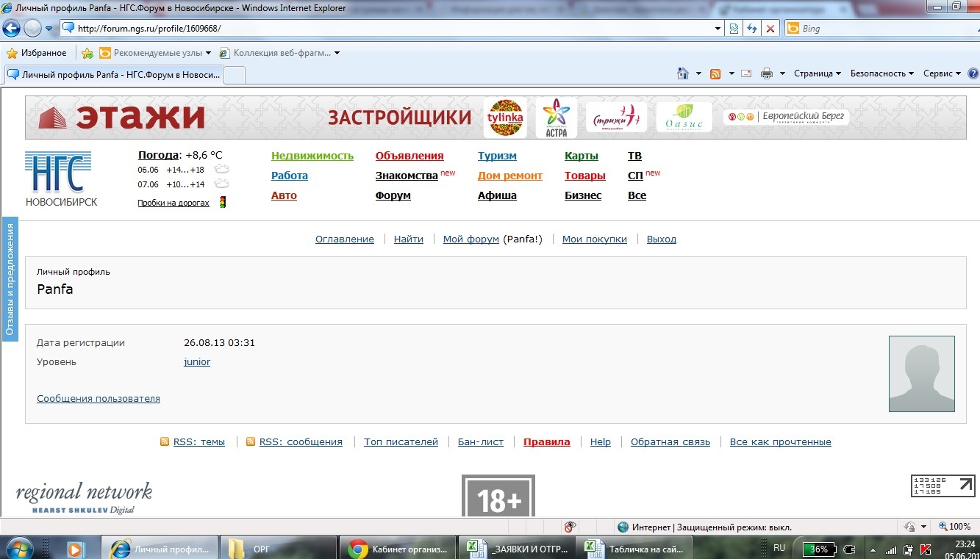980x559 pixels.
Task: Open the RSS: темы feed link
Action: click(199, 441)
